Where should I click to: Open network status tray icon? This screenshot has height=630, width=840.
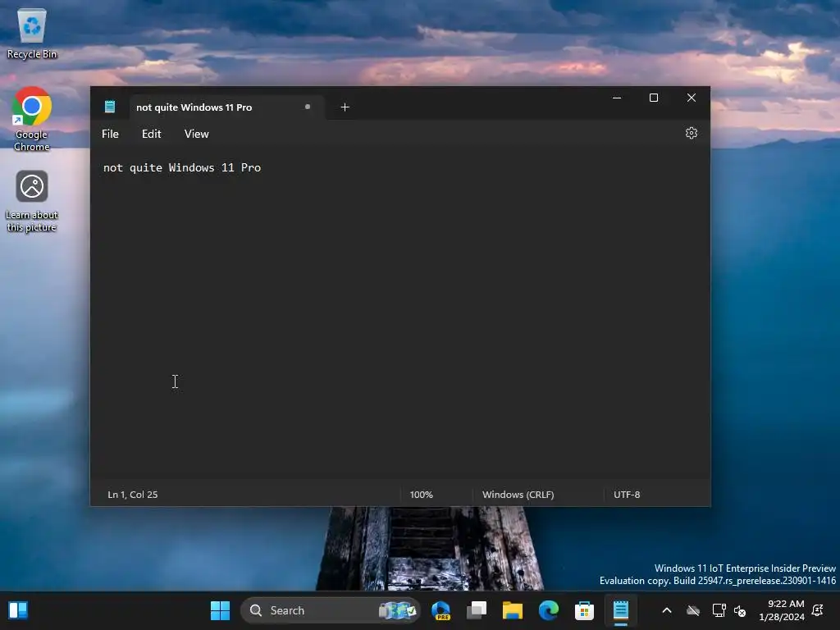[719, 610]
